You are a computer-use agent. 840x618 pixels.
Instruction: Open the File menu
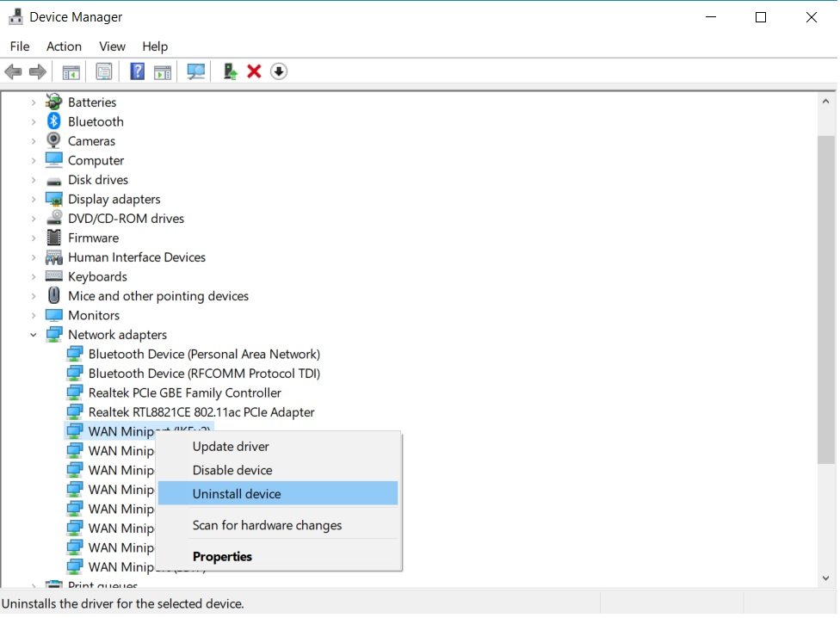tap(20, 46)
